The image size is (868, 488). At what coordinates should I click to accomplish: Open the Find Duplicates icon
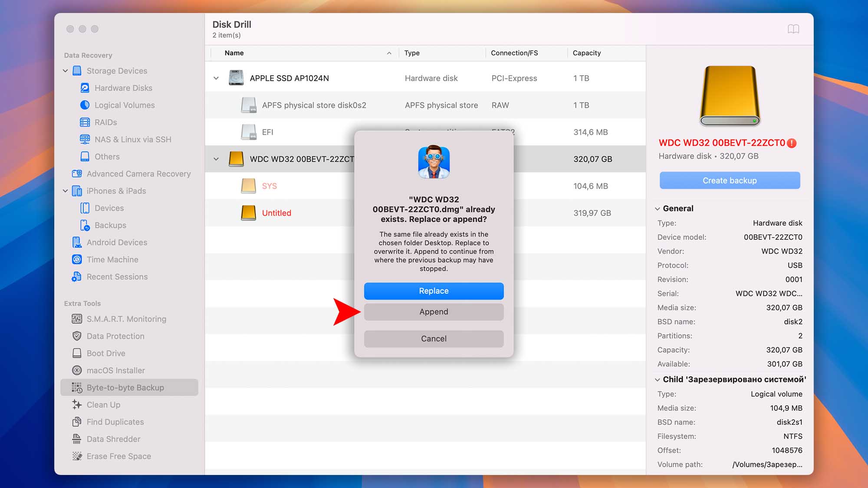pos(77,422)
